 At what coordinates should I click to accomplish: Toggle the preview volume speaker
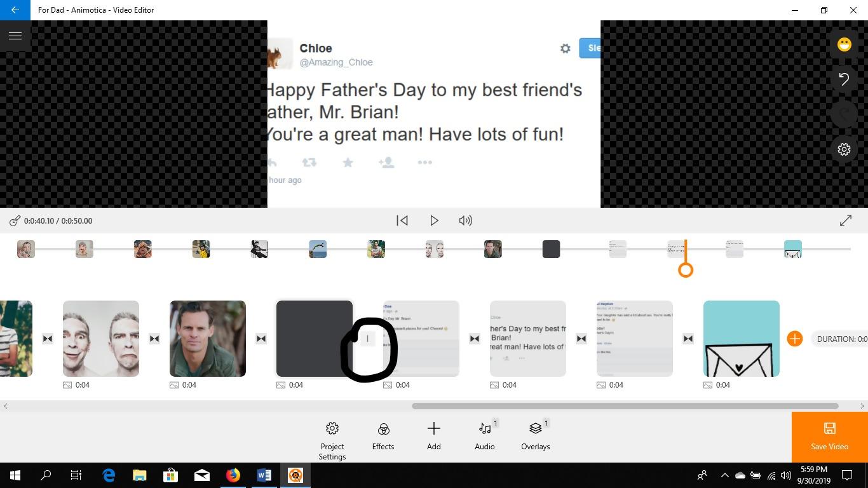click(x=466, y=220)
